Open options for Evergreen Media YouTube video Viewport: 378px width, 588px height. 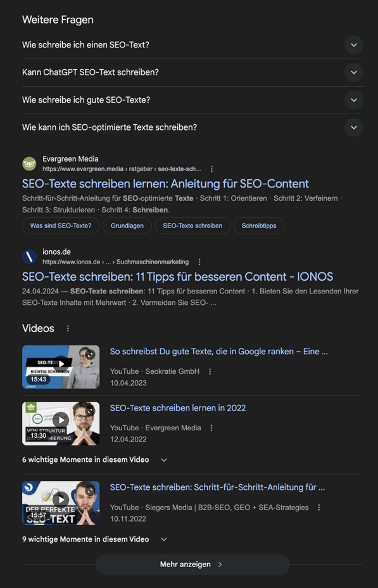[211, 428]
